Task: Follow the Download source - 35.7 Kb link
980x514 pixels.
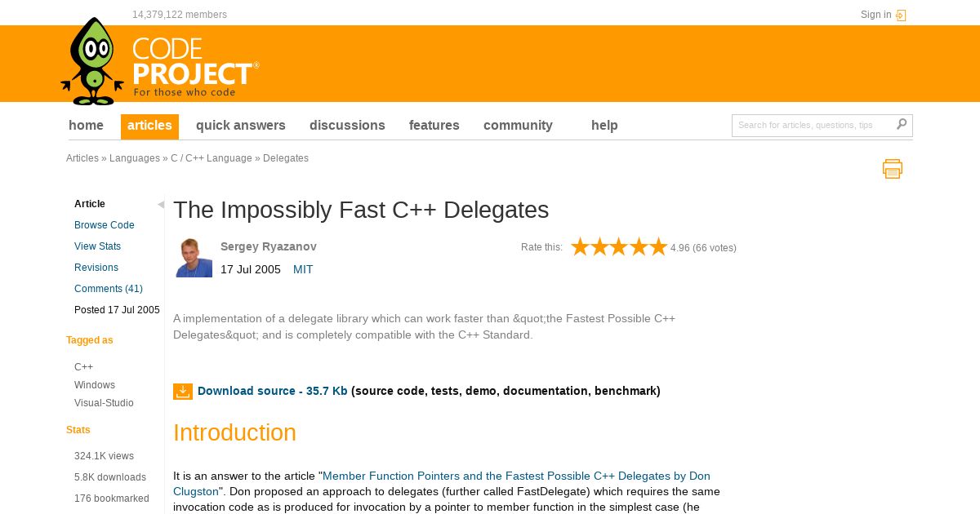Action: (273, 391)
